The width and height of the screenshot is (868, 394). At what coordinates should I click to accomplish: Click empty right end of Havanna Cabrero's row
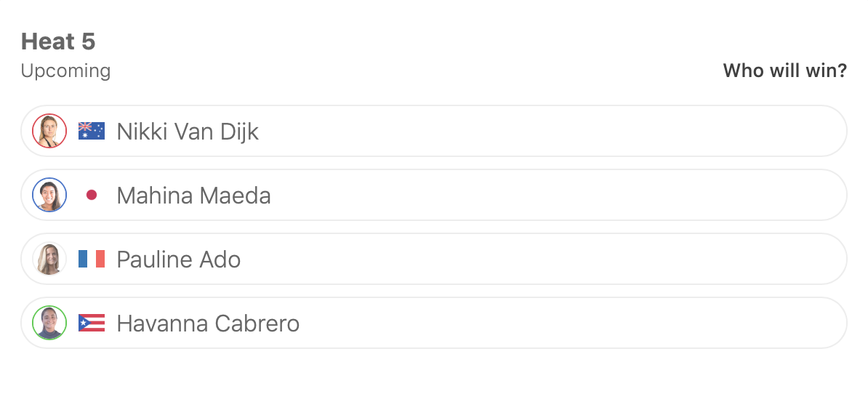[800, 323]
